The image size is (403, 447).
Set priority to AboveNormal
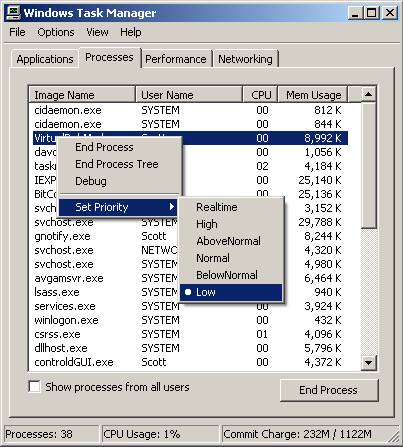click(228, 241)
